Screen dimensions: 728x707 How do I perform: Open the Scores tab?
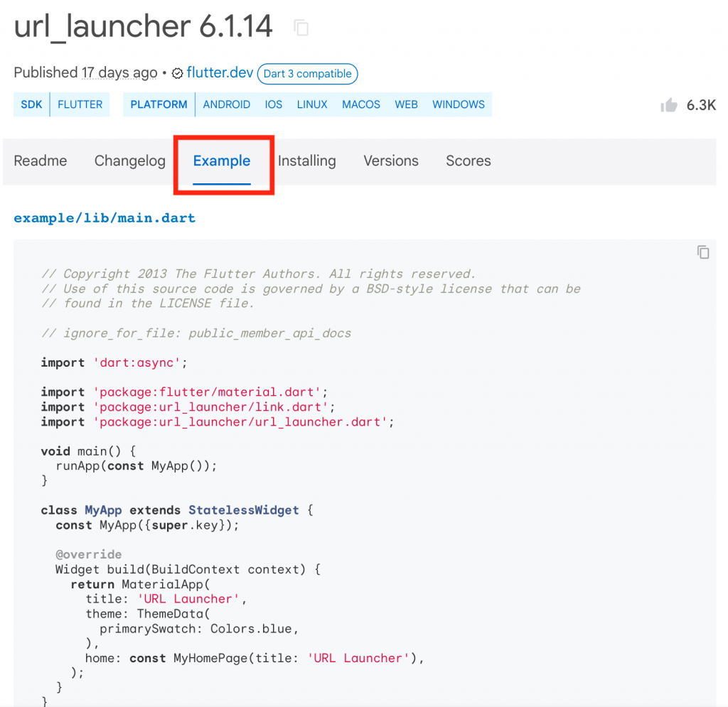tap(469, 161)
